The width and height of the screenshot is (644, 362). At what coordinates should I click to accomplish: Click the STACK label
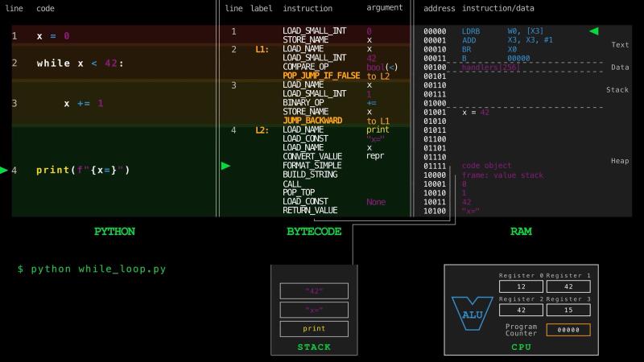coord(314,348)
